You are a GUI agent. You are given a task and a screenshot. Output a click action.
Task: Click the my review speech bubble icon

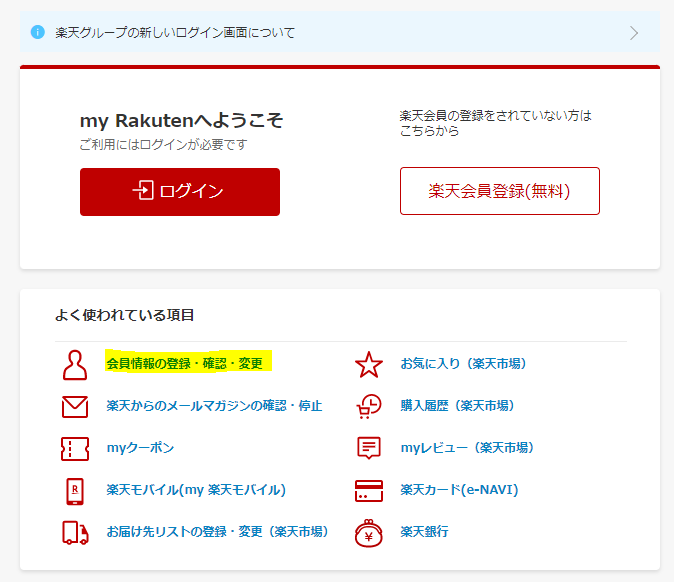point(369,449)
